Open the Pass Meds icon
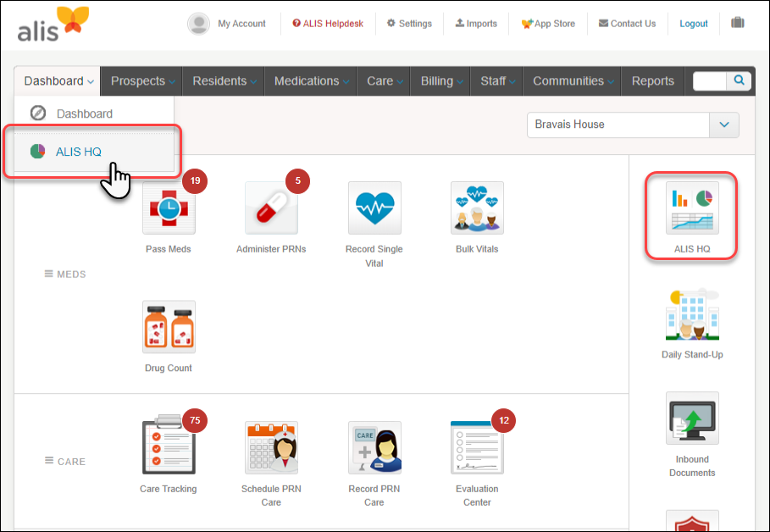 [169, 208]
